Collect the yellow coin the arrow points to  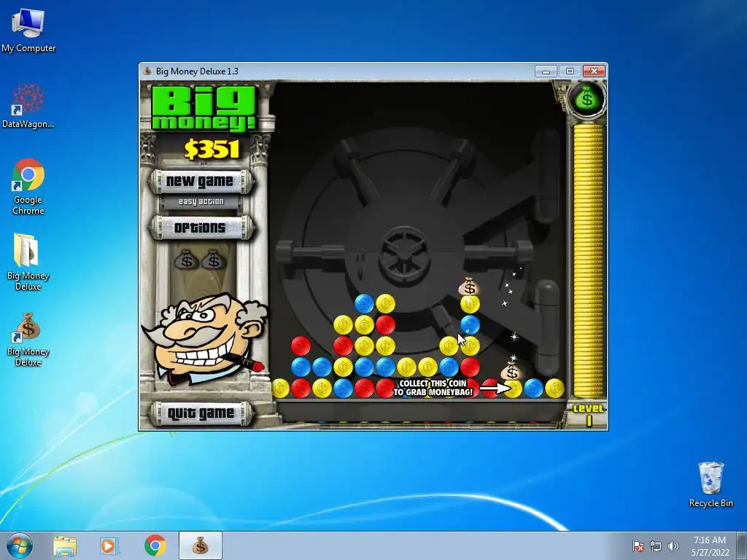[513, 388]
